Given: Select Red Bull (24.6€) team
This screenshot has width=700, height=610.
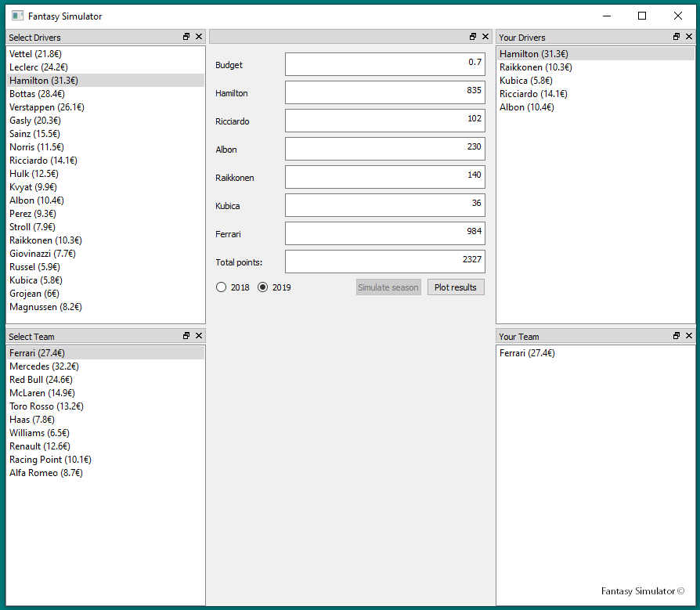Looking at the screenshot, I should pyautogui.click(x=106, y=380).
